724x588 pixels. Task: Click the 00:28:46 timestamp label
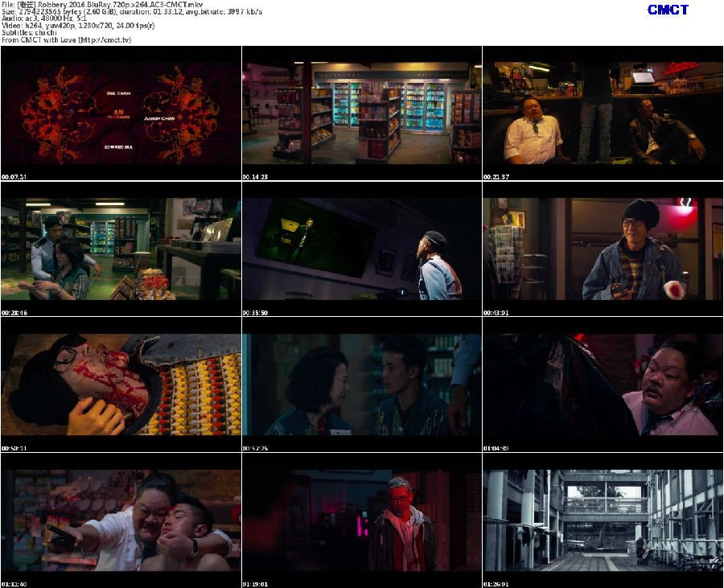(14, 312)
